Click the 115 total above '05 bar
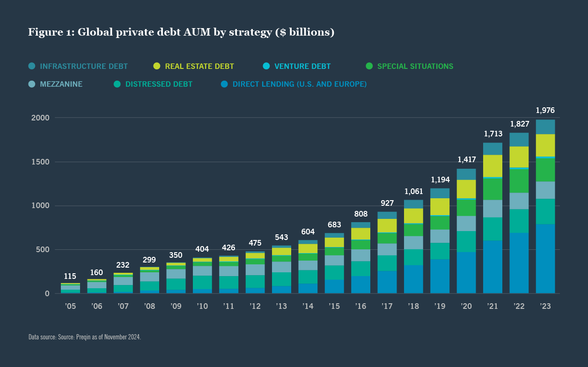588x367 pixels. pyautogui.click(x=70, y=276)
